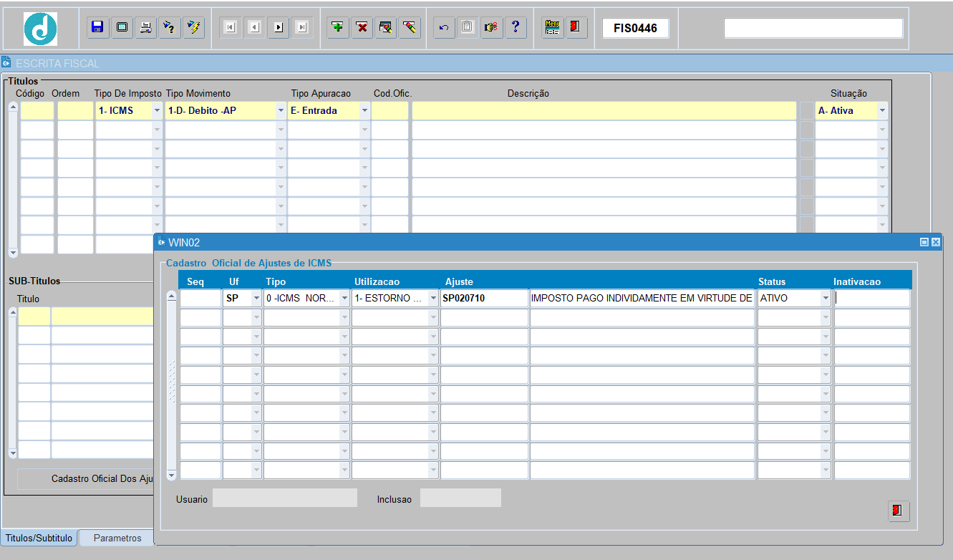Viewport: 953px width, 560px height.
Task: Open Situação dropdown showing A- Ativa
Action: [882, 111]
